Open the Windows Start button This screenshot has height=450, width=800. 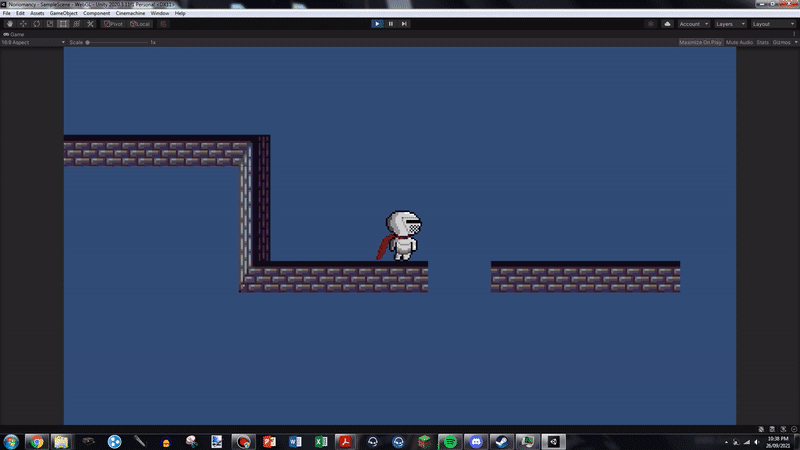click(11, 442)
